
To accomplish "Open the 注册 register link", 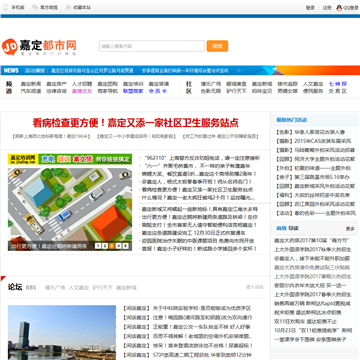I will [x=327, y=8].
